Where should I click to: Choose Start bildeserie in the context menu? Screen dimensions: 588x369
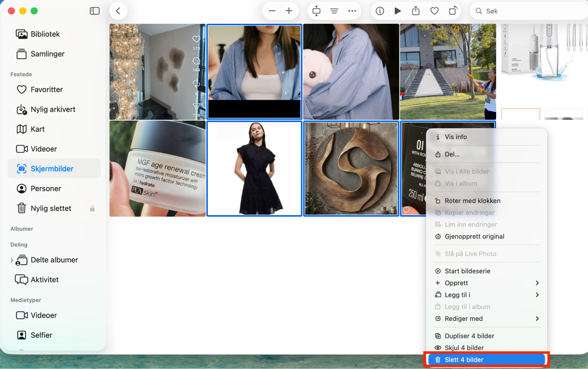click(x=487, y=271)
